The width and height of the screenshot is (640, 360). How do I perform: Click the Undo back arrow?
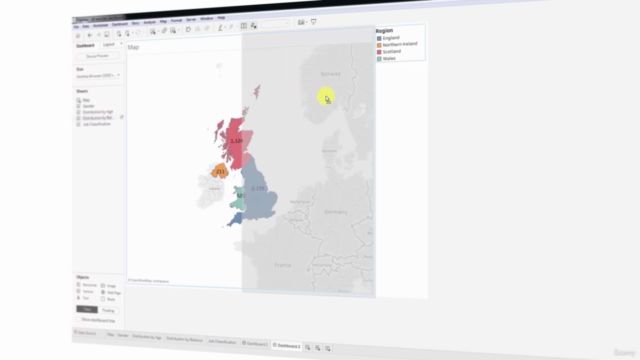click(x=90, y=35)
